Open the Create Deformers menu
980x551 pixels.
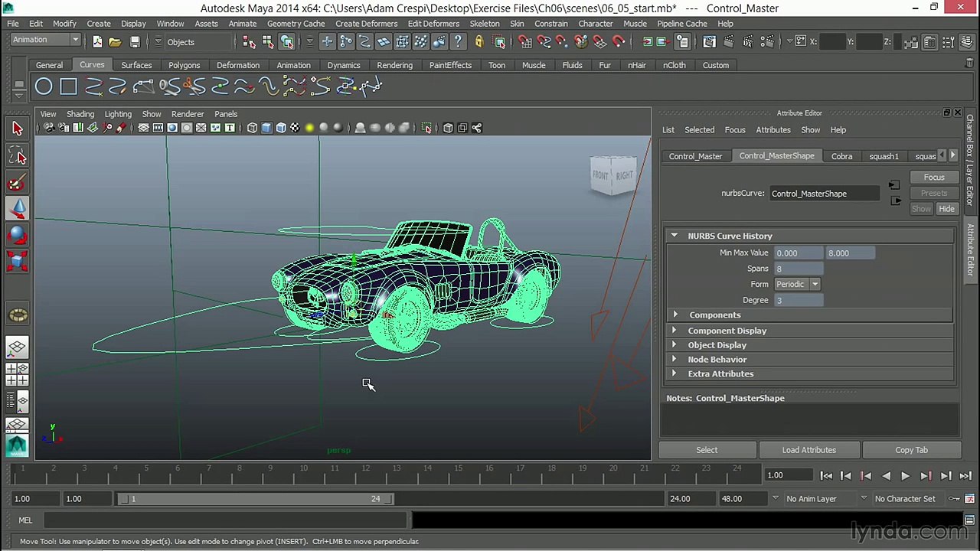pos(366,24)
